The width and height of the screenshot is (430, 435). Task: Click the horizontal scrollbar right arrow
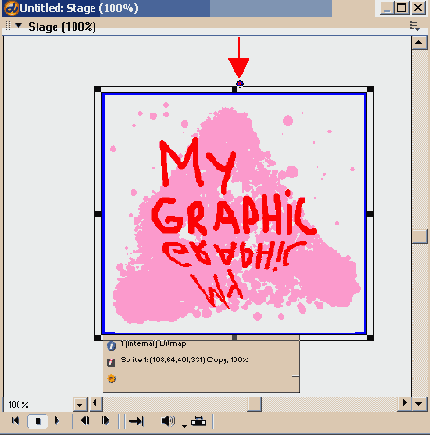point(405,404)
